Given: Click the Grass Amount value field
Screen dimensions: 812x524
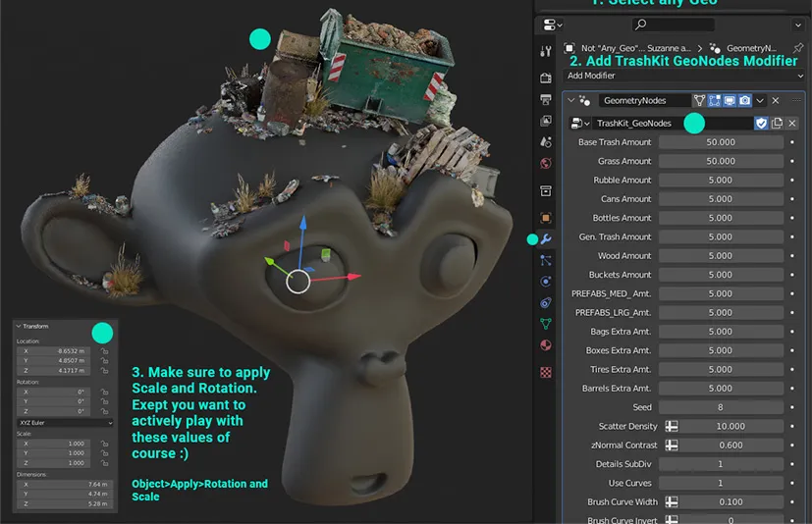Looking at the screenshot, I should coord(721,161).
